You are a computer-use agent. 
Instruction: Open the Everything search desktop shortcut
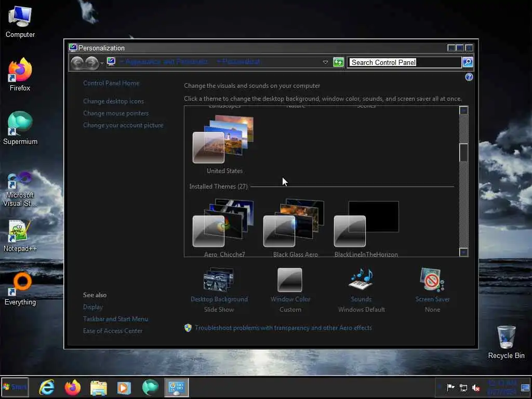[x=20, y=289]
